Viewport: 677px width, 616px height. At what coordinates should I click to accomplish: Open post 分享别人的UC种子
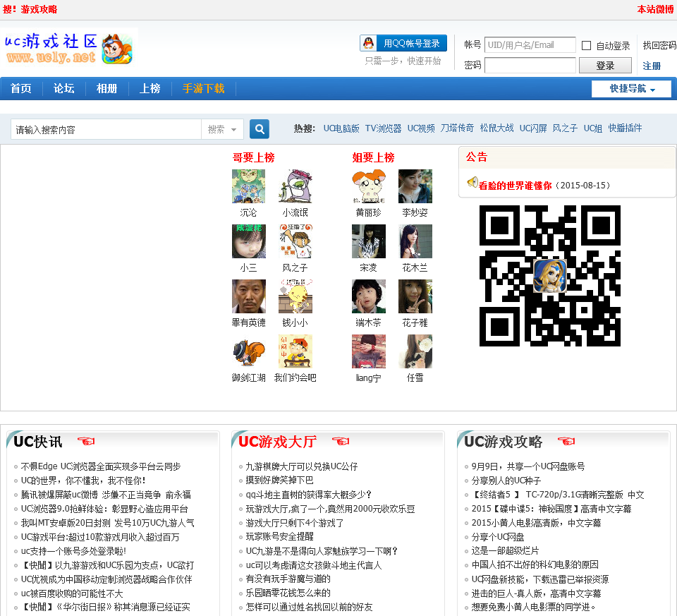506,481
